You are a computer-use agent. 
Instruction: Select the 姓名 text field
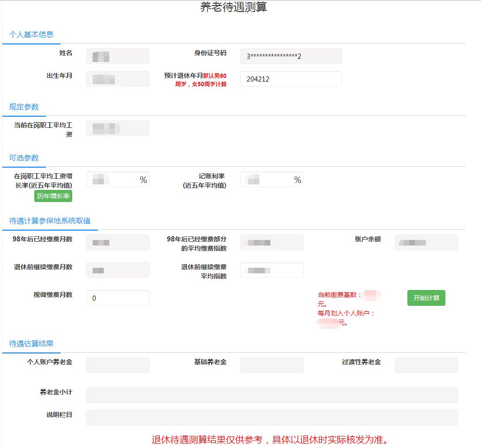coord(118,56)
